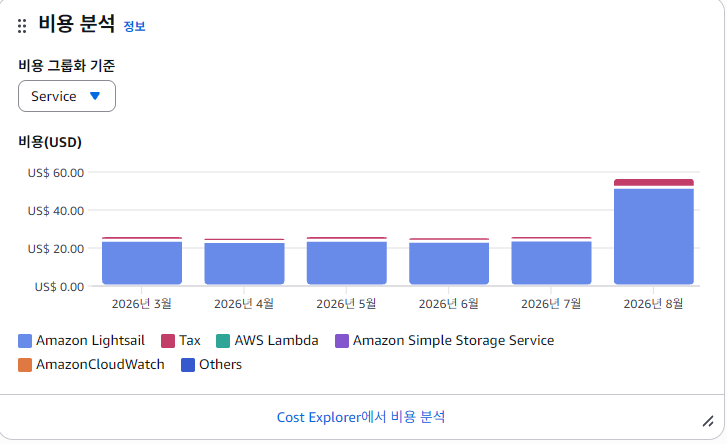Select the 2026년 5월 bar
Image resolution: width=727 pixels, height=444 pixels.
coord(347,263)
